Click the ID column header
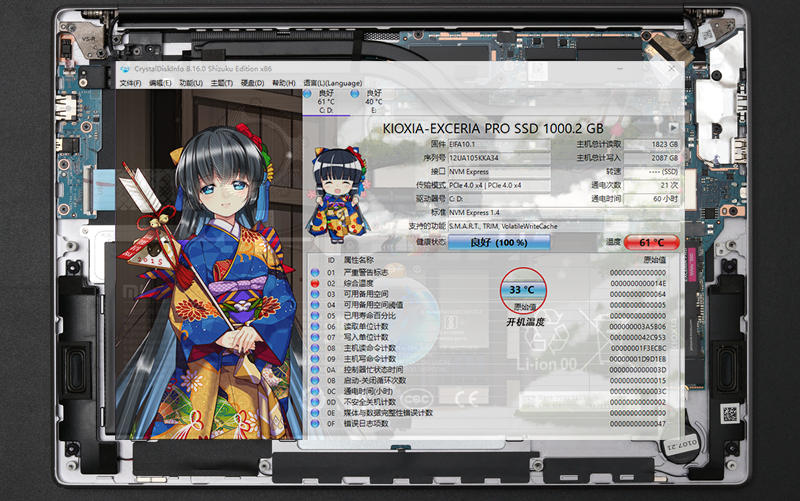Screen dimensions: 800x501 (x=331, y=260)
